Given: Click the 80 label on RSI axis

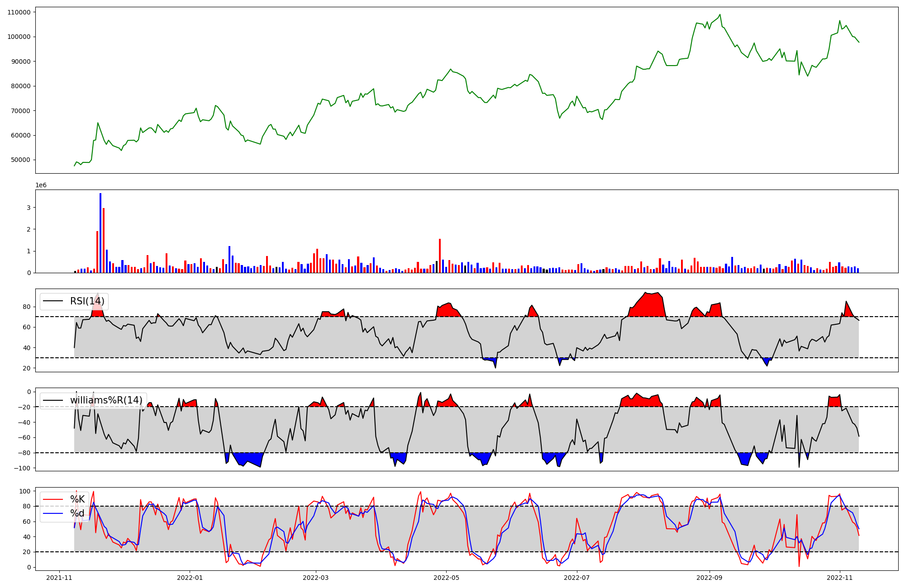Looking at the screenshot, I should [27, 307].
